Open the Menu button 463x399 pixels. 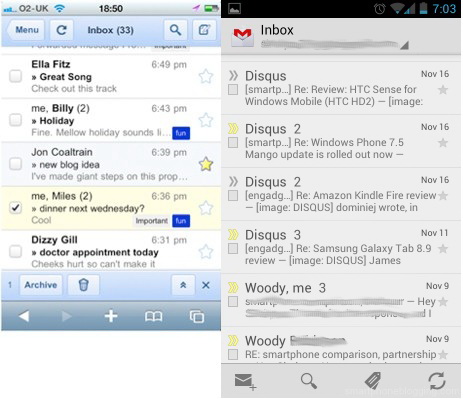[26, 30]
